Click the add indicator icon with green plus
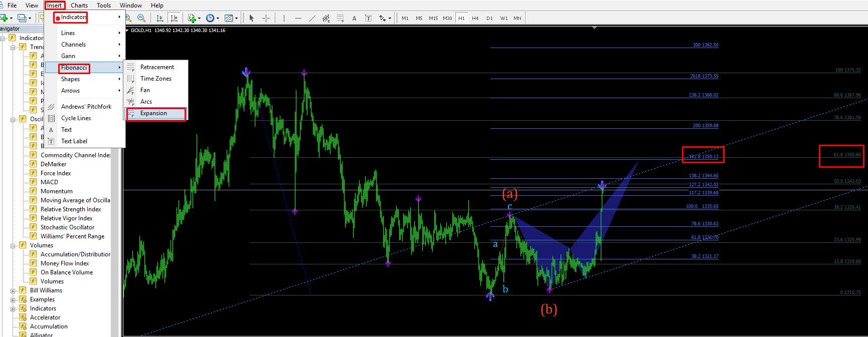This screenshot has width=868, height=337. click(192, 18)
